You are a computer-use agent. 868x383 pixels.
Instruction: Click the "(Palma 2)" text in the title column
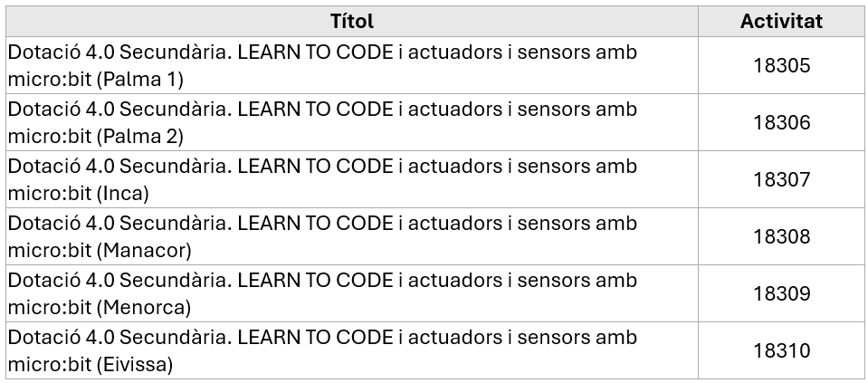(x=144, y=137)
